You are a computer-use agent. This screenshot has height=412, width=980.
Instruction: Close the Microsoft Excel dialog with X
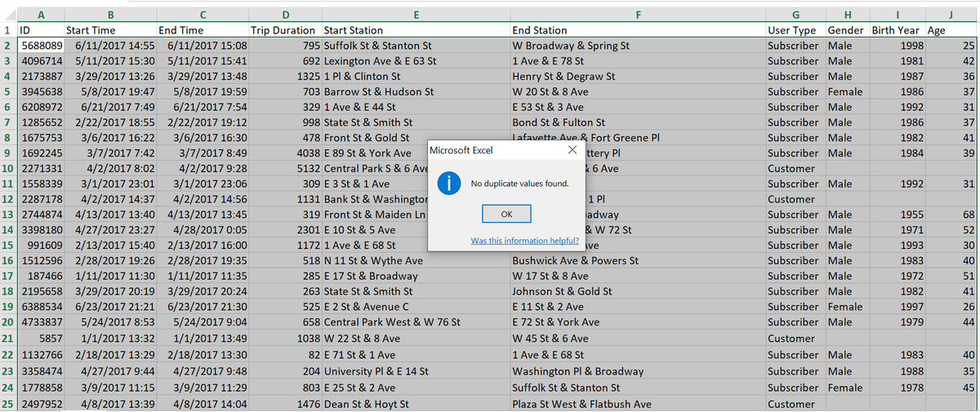point(572,150)
